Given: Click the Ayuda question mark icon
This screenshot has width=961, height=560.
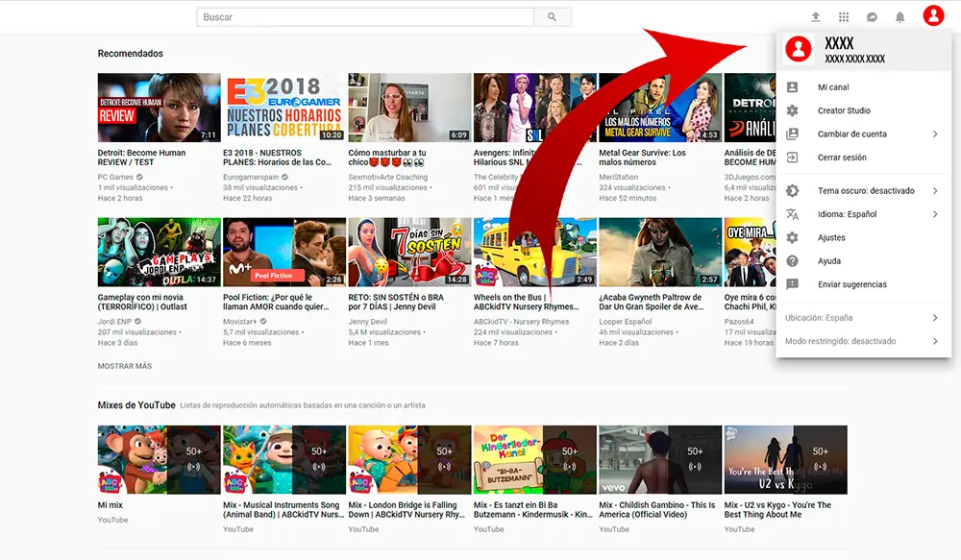Looking at the screenshot, I should coord(793,261).
